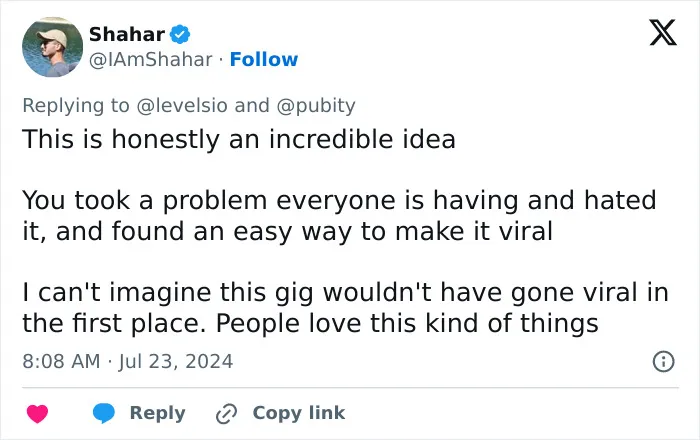
Task: Open the @levelsio mention
Action: (182, 106)
